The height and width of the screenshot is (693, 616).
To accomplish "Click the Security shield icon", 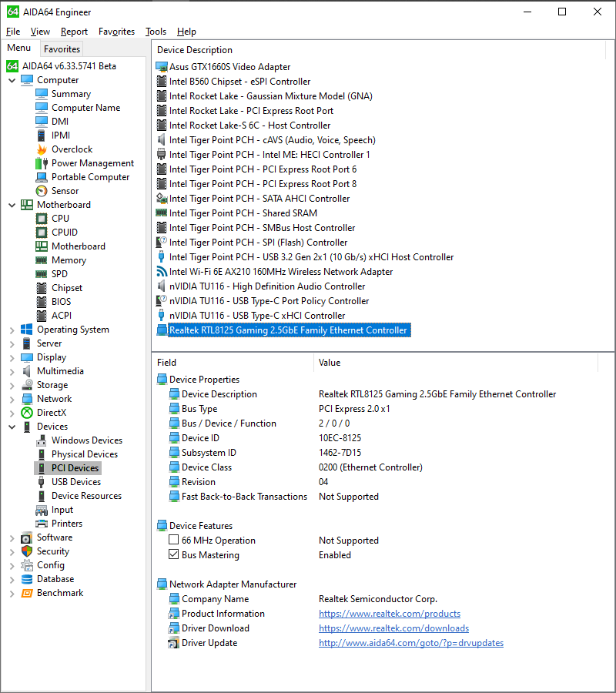I will (27, 551).
